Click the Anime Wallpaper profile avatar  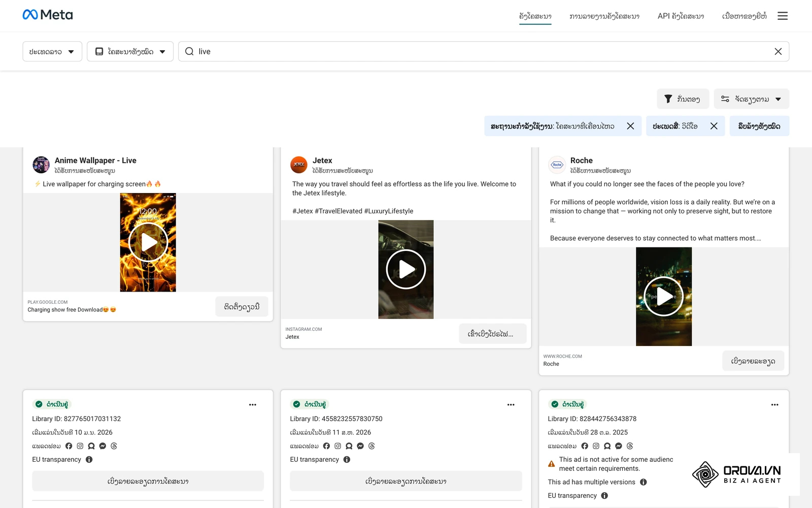(41, 165)
